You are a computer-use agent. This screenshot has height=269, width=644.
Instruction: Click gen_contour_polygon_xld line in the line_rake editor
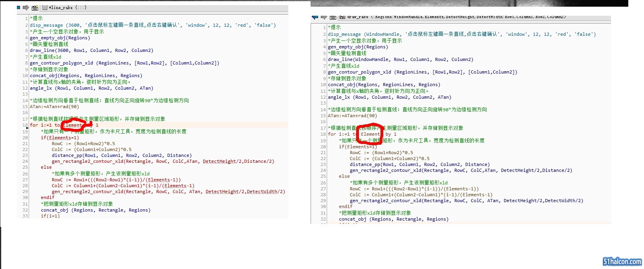[x=124, y=63]
